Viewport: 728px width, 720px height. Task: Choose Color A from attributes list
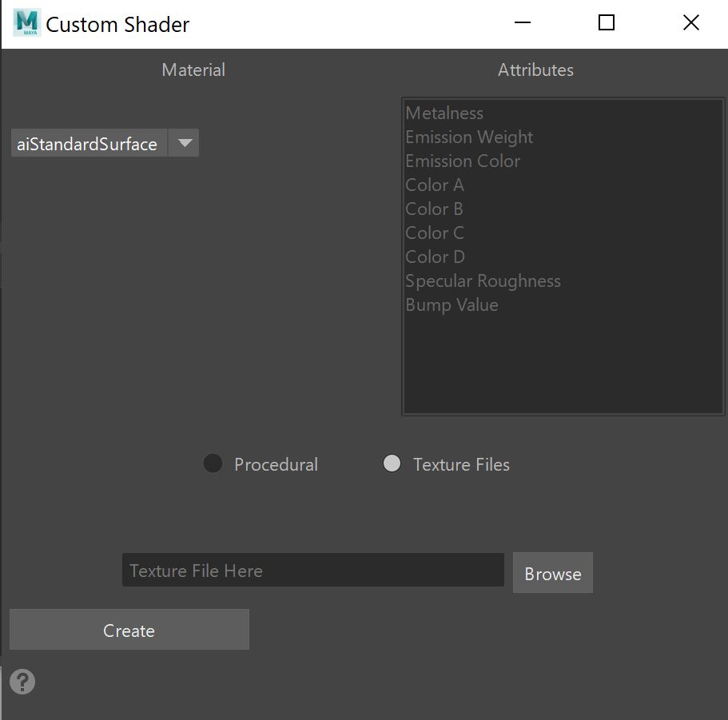click(435, 185)
